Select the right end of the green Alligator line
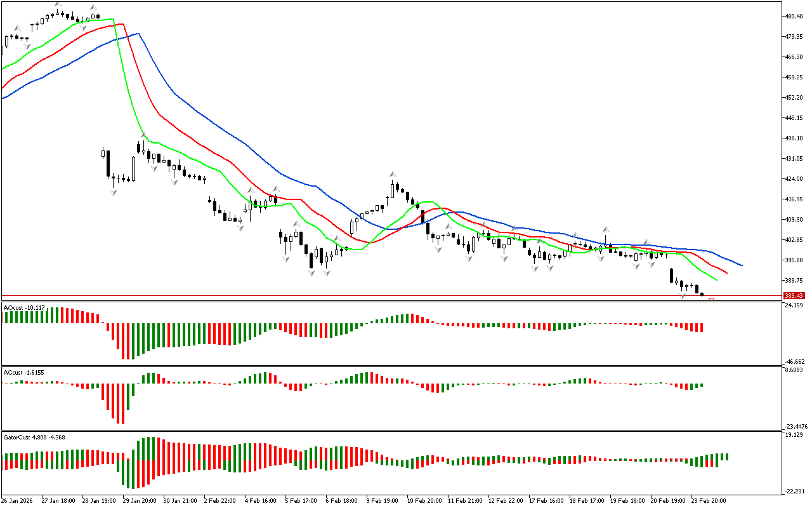This screenshot has width=812, height=508. pyautogui.click(x=717, y=279)
